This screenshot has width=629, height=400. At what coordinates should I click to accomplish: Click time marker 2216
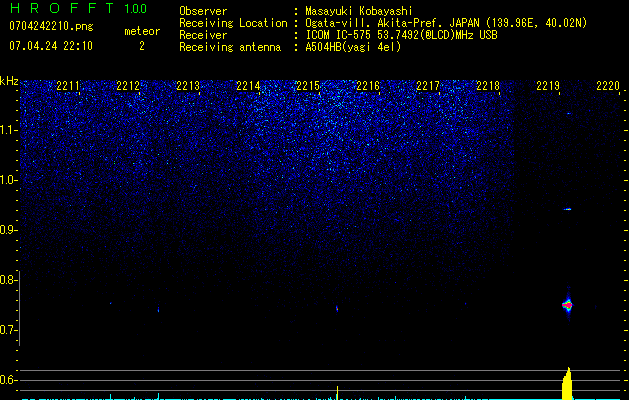click(368, 86)
